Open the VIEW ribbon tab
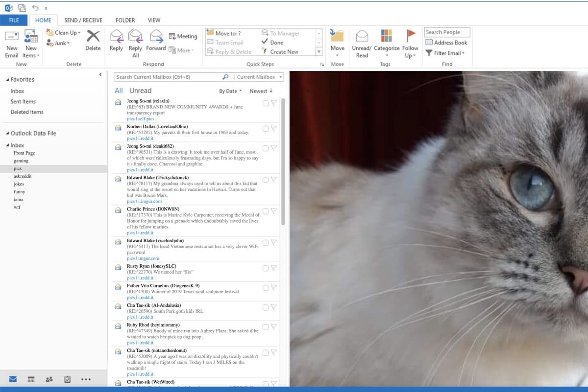This screenshot has height=392, width=588. tap(154, 20)
